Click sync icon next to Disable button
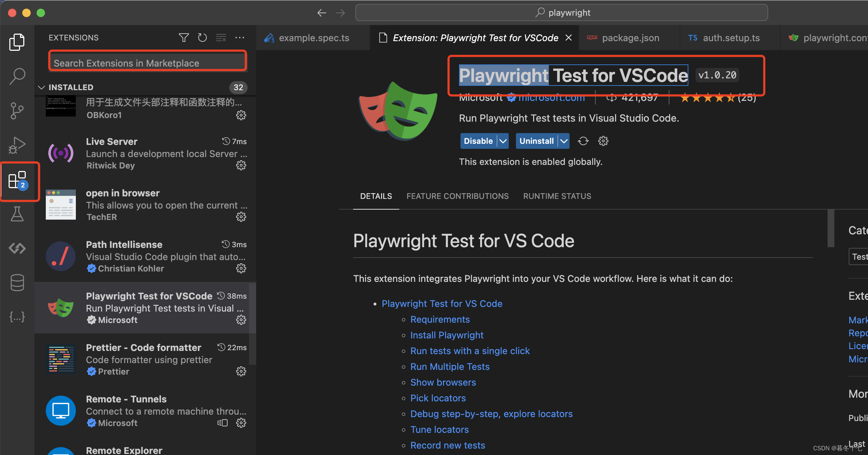This screenshot has width=868, height=455. [583, 141]
